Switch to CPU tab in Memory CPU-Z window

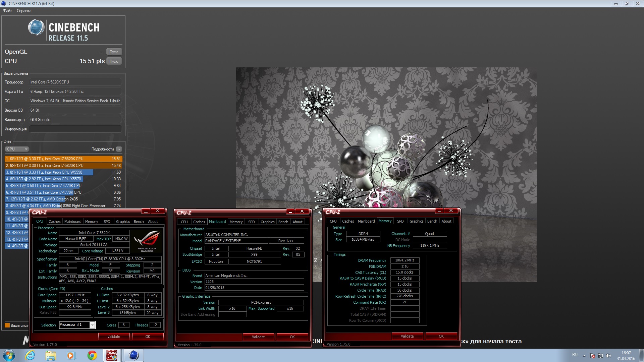pyautogui.click(x=333, y=221)
